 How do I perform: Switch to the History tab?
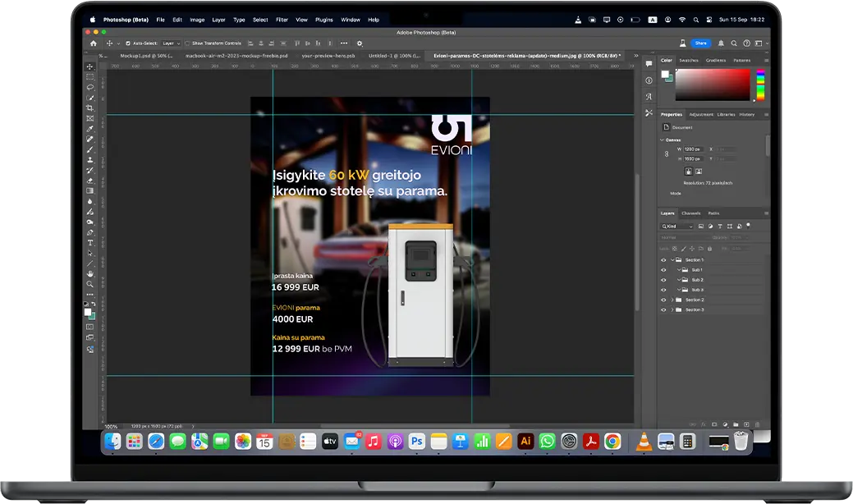click(x=747, y=115)
